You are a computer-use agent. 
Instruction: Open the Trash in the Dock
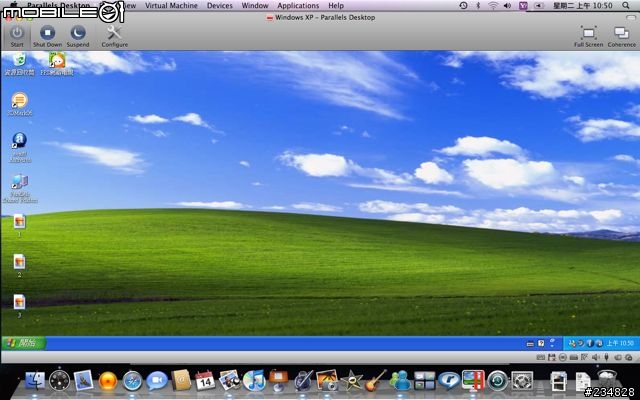[x=607, y=380]
